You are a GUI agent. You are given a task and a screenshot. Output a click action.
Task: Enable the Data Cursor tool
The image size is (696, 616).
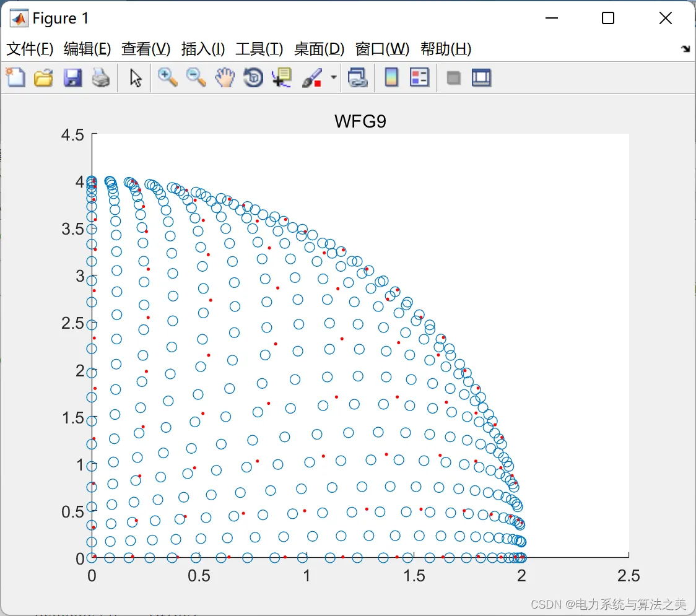282,77
